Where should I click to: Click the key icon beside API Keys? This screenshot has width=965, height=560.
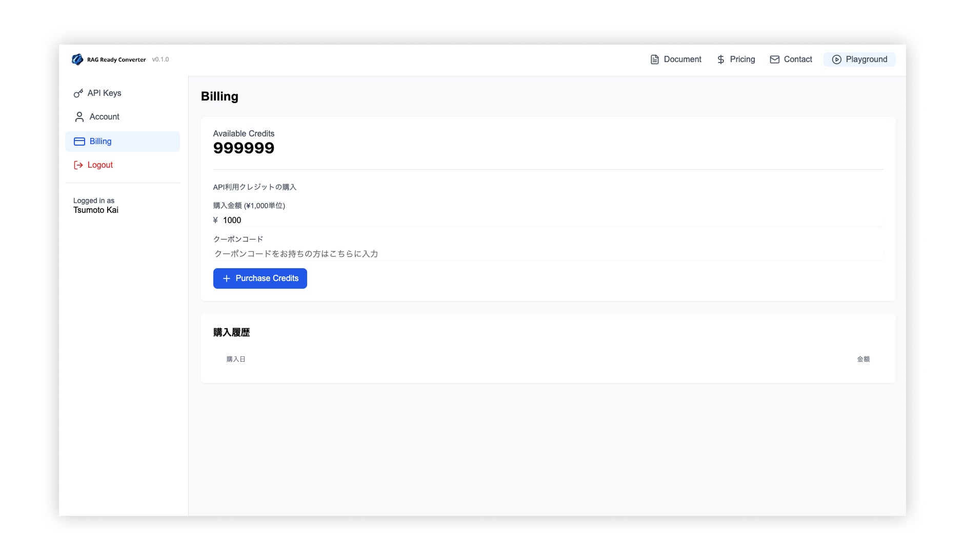(78, 93)
